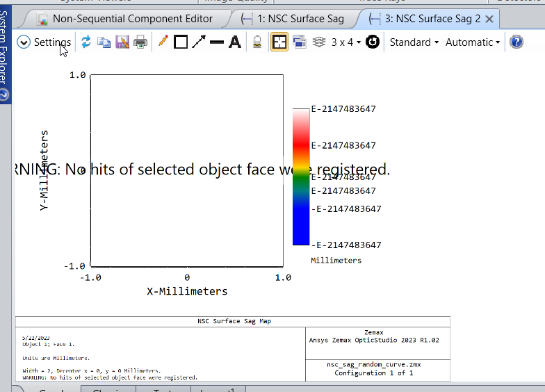Choose the rectangle drawing tool
Image resolution: width=545 pixels, height=392 pixels.
[181, 42]
